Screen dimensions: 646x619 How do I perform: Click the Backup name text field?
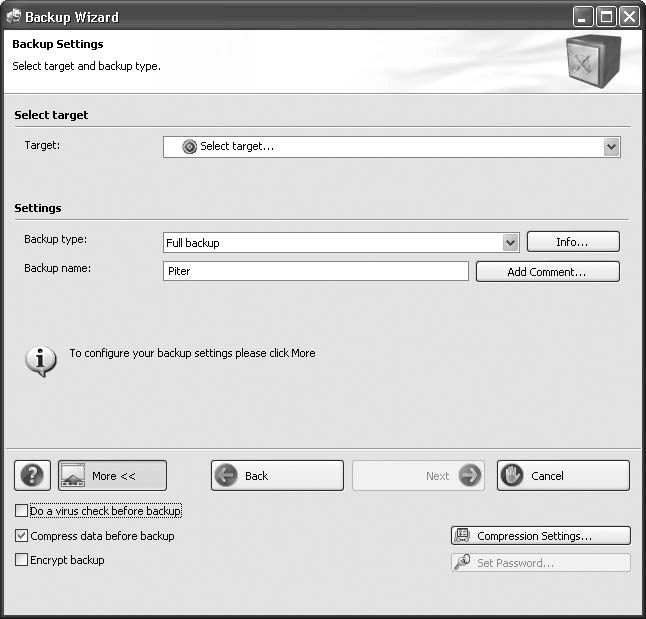point(315,272)
